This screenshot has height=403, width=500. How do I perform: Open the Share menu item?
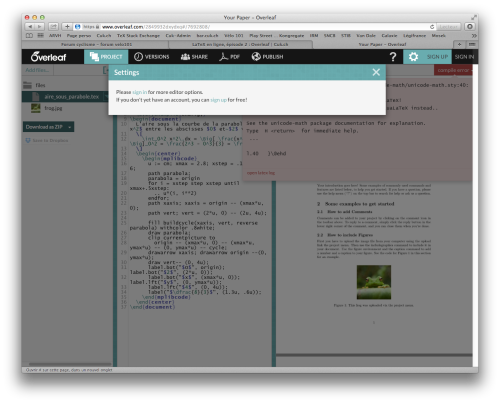point(194,57)
